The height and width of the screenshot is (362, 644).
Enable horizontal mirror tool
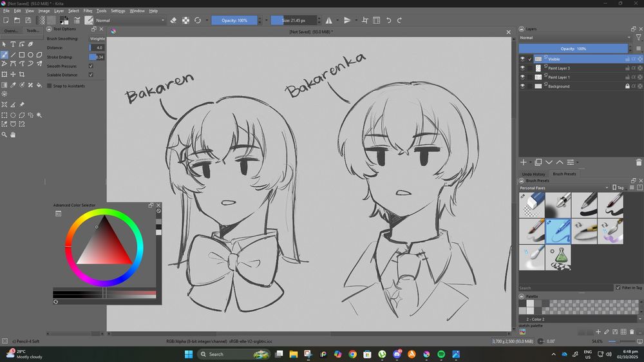(329, 21)
